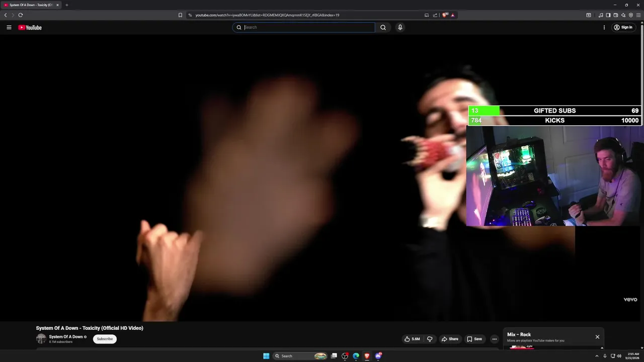Click the Mix - Rock playlist title
The height and width of the screenshot is (362, 644).
[519, 335]
